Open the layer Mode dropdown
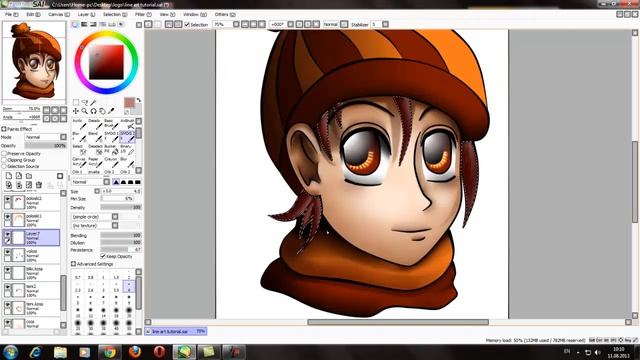This screenshot has height=360, width=640. tap(46, 137)
